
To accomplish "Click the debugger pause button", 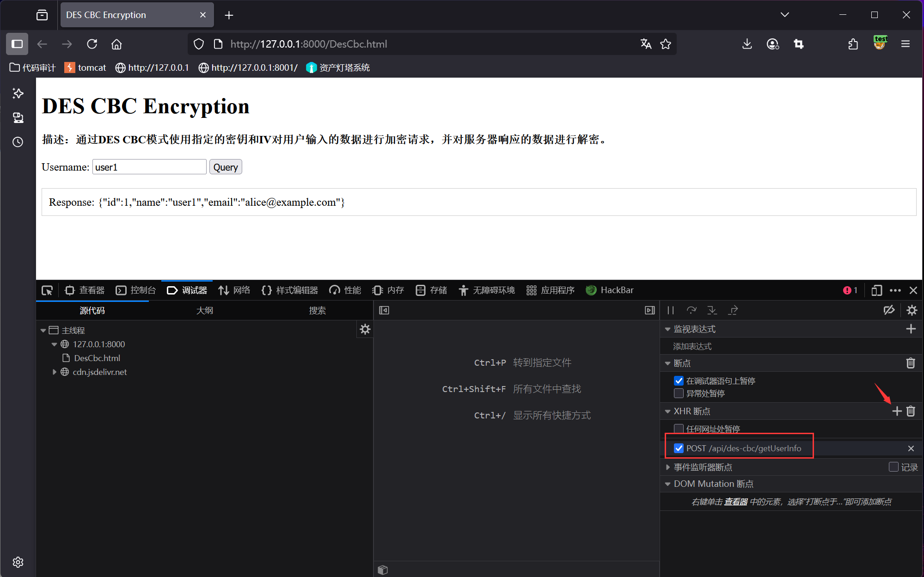I will [671, 310].
